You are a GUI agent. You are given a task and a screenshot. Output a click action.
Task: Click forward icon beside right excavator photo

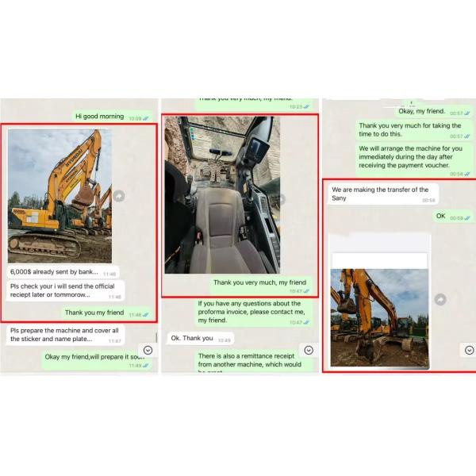(x=441, y=299)
